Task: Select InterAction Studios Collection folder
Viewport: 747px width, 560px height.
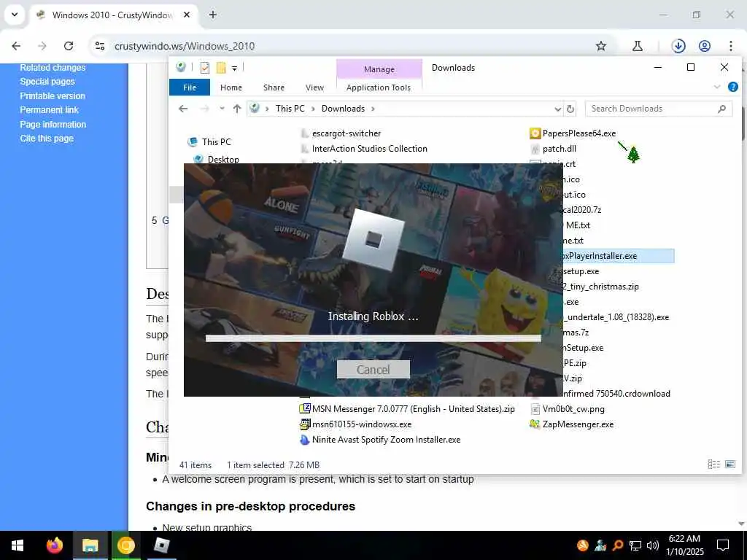Action: pos(370,149)
